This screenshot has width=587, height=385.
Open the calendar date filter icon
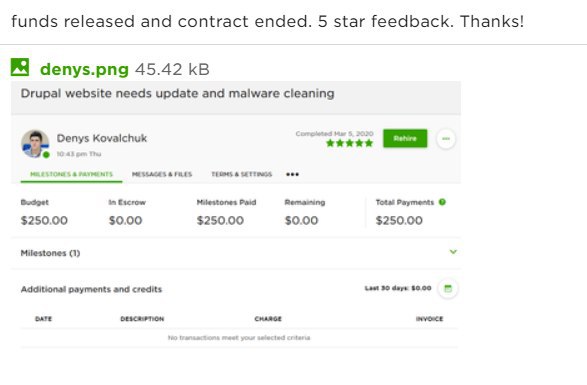coord(448,288)
